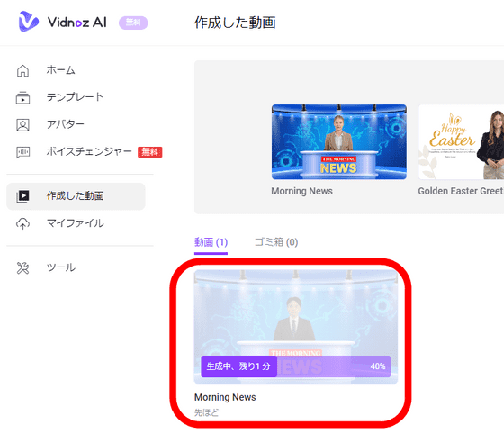Viewport: 504px width, 443px height.
Task: Click the generating Morning News video thumbnail
Action: (296, 327)
